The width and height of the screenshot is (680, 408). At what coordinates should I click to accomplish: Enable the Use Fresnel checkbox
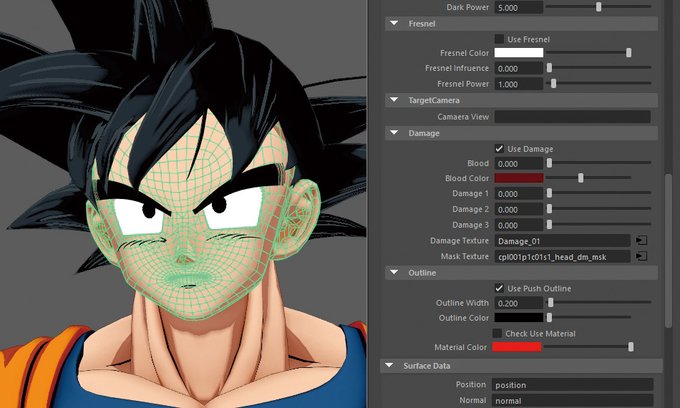499,39
